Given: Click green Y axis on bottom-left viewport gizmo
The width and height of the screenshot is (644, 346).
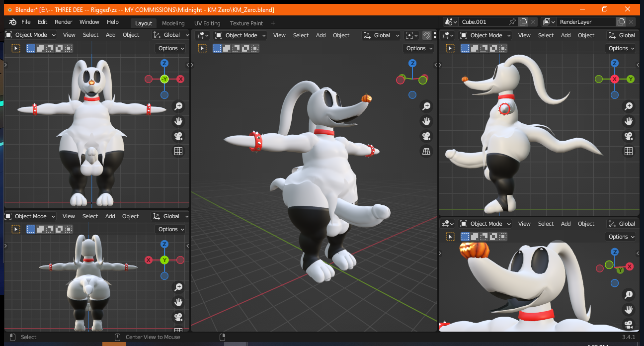Looking at the screenshot, I should pyautogui.click(x=164, y=260).
